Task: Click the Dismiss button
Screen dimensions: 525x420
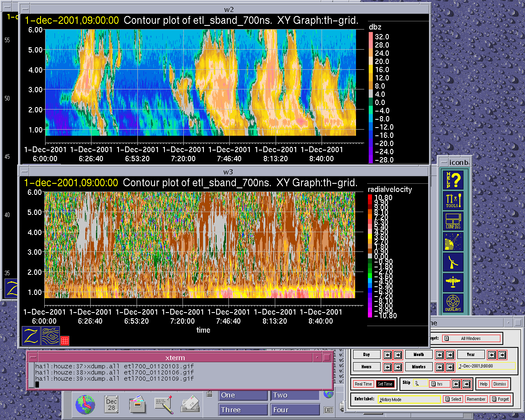Action: [x=500, y=384]
